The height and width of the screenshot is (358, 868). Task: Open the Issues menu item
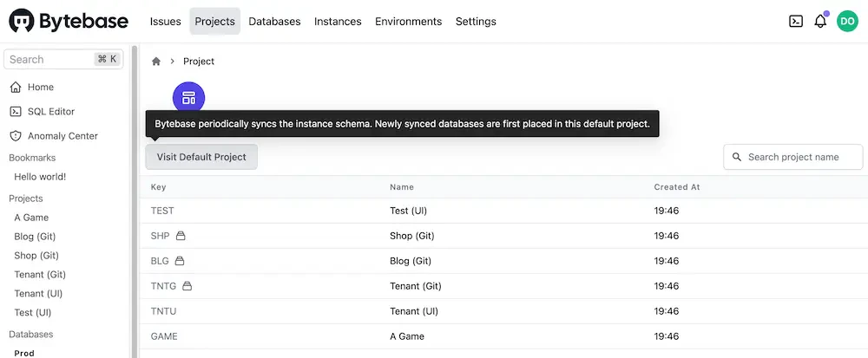[x=165, y=22]
